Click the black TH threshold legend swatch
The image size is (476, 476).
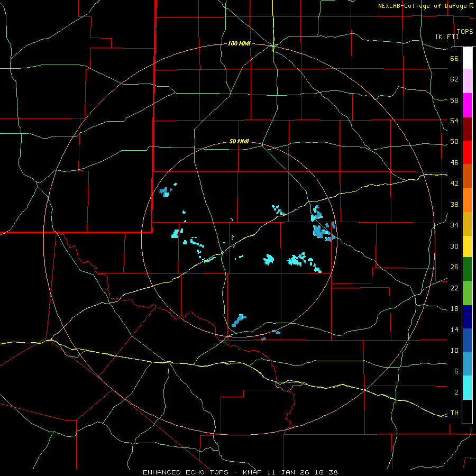467,411
